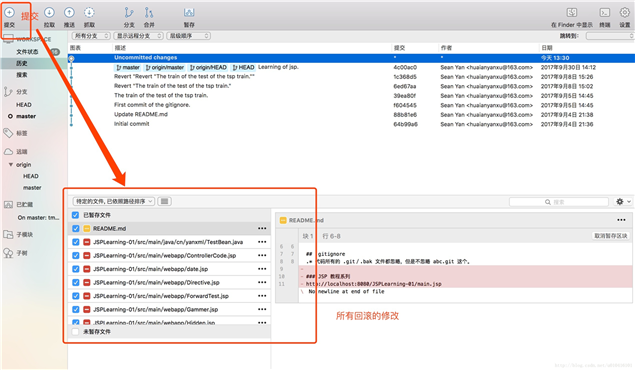
Task: Open the 终端 (terminal) toolbar icon
Action: point(605,13)
